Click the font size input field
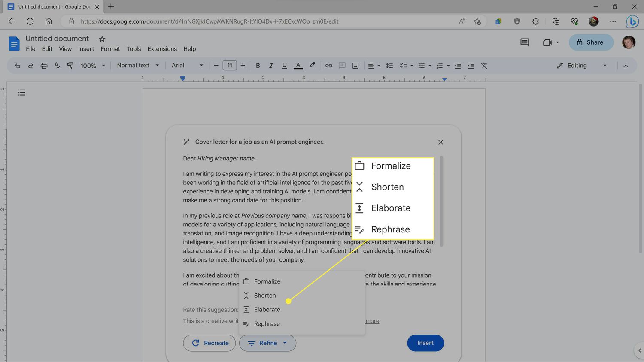This screenshot has width=644, height=362. point(230,66)
